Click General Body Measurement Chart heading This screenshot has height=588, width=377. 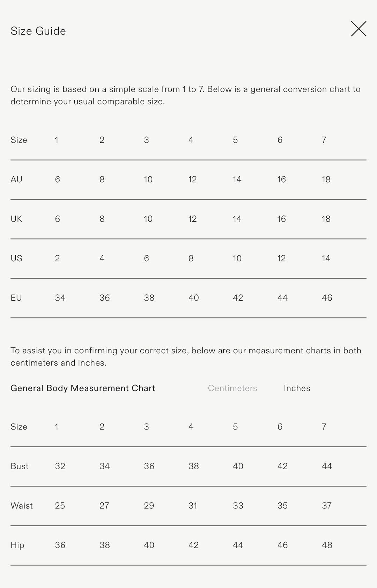click(83, 388)
